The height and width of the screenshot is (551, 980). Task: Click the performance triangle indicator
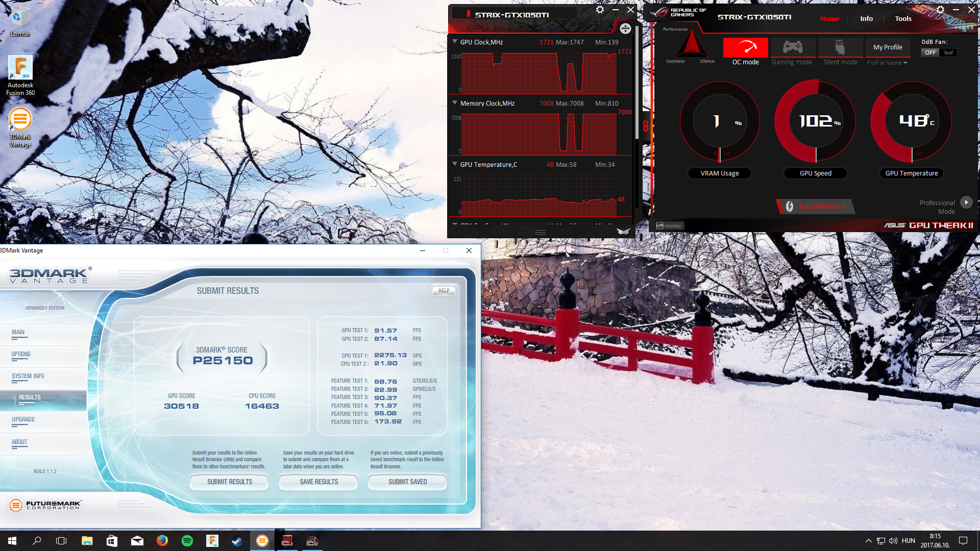click(692, 44)
